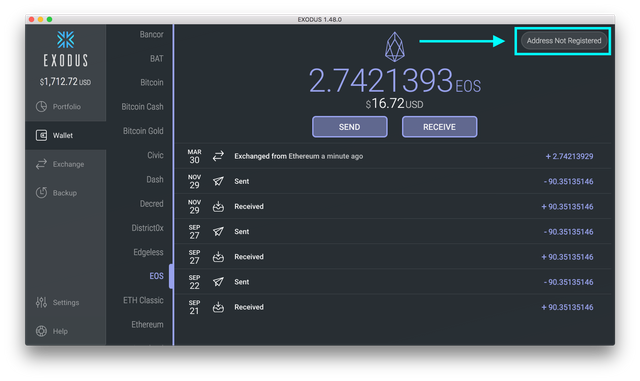This screenshot has width=640, height=381.
Task: Select Decred in asset list
Action: click(151, 203)
